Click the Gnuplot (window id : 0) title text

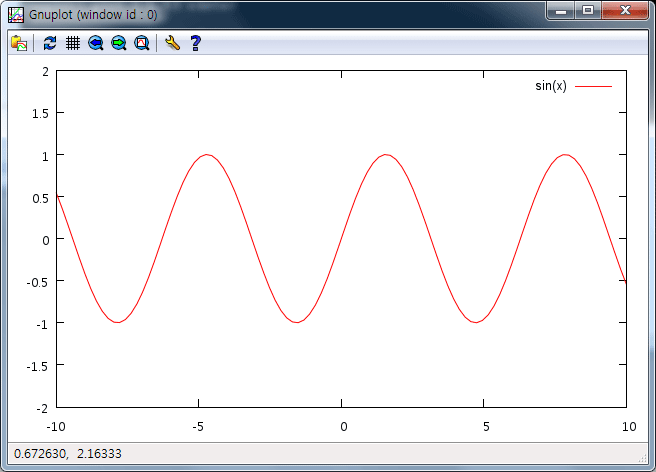(93, 15)
